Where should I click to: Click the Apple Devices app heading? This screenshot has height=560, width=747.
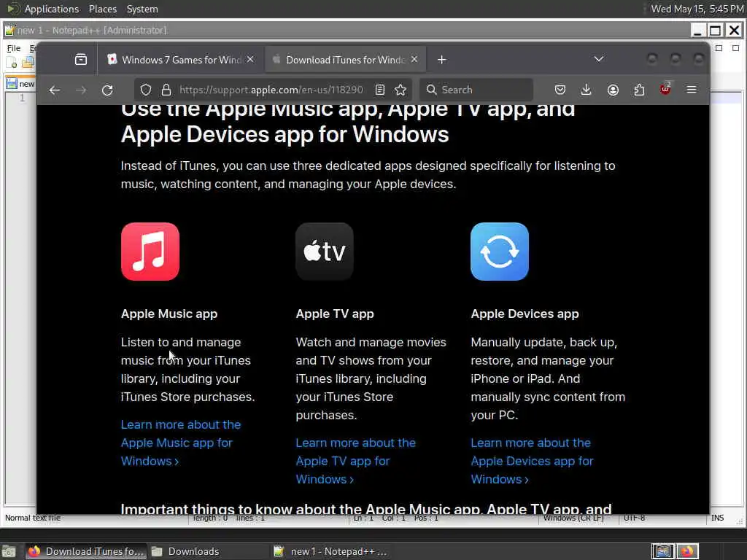tap(525, 314)
